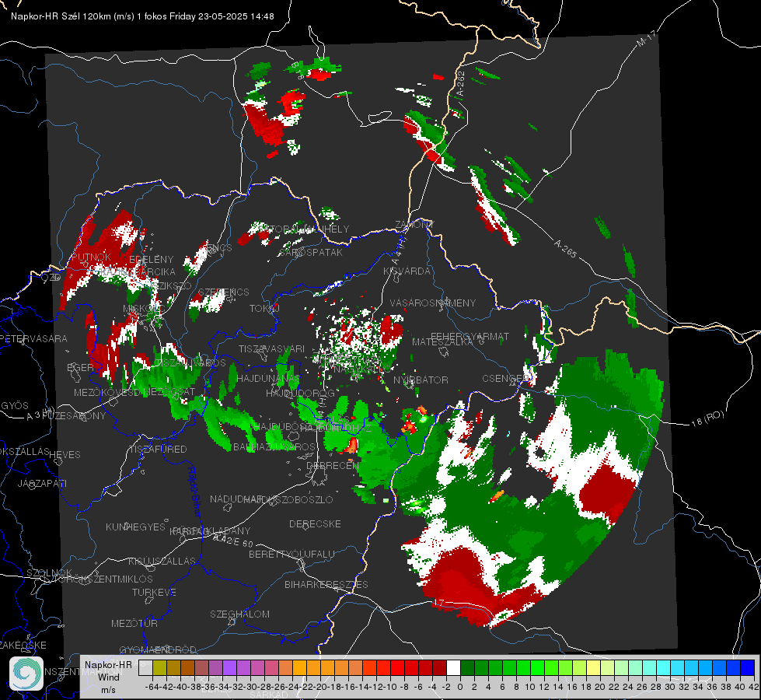Pick the dark green swatch between 0 and 2

467,667
